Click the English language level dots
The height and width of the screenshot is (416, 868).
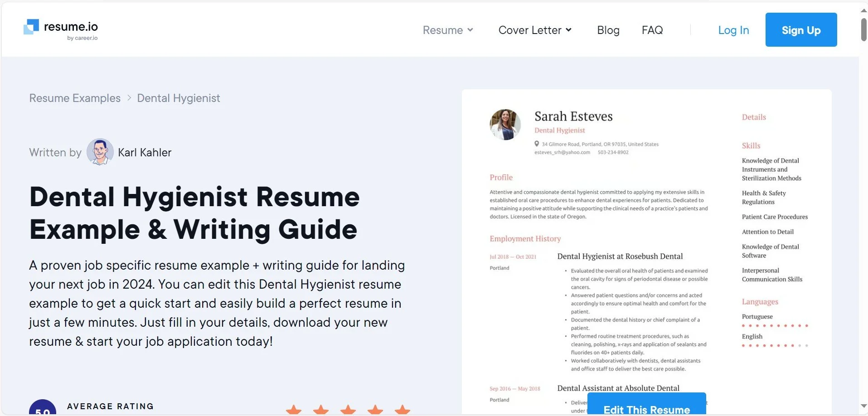(775, 345)
